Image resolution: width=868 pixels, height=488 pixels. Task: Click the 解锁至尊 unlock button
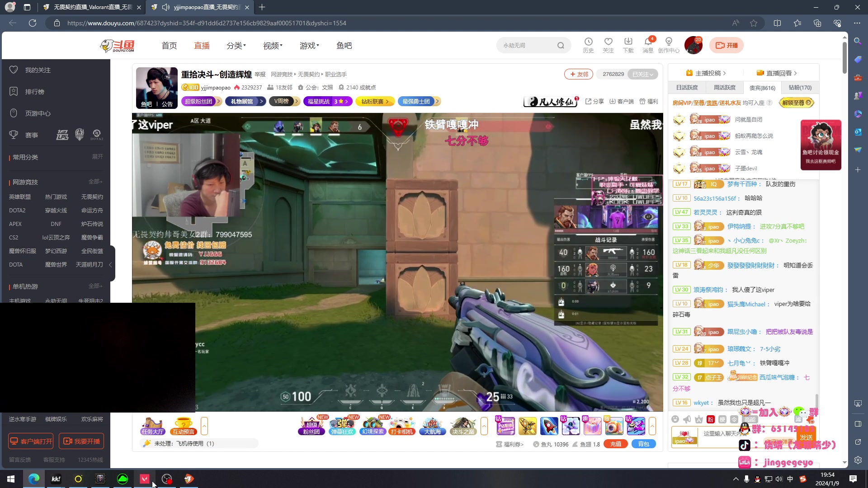[797, 103]
